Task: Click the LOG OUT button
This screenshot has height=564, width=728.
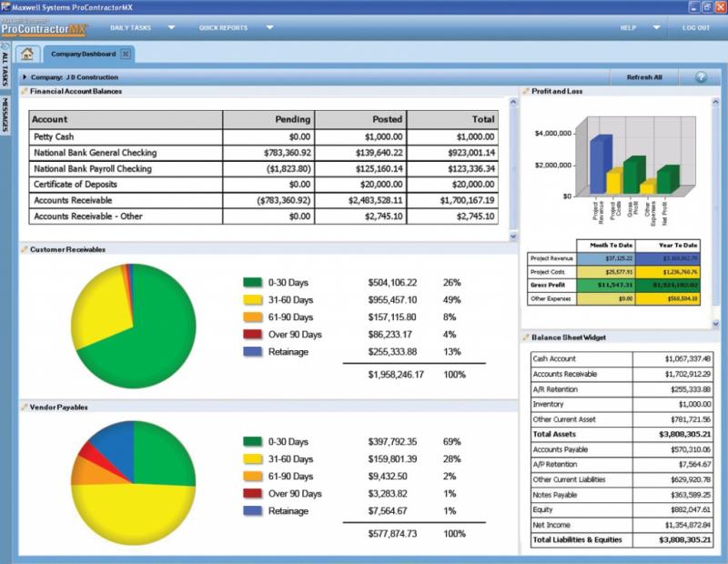Action: coord(696,28)
